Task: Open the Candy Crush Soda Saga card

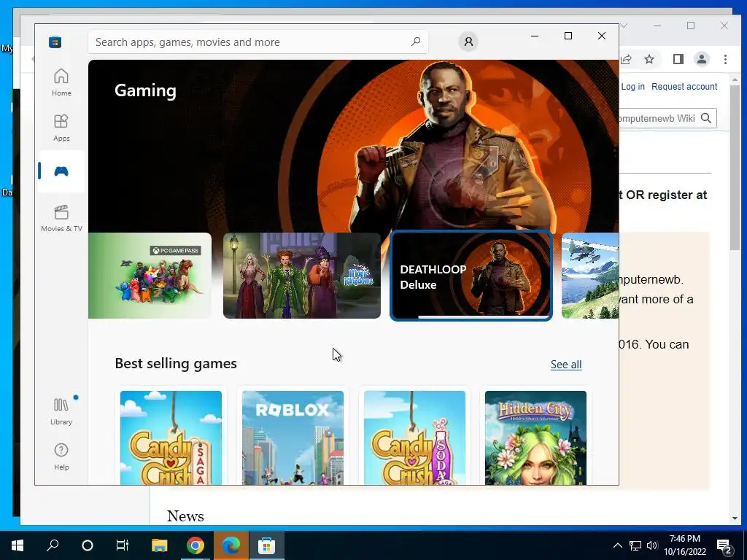Action: pyautogui.click(x=414, y=437)
